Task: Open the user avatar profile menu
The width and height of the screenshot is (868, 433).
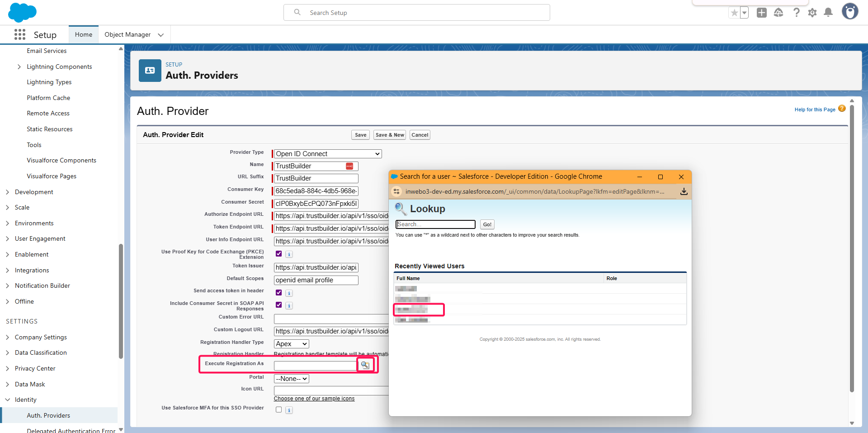Action: [849, 12]
